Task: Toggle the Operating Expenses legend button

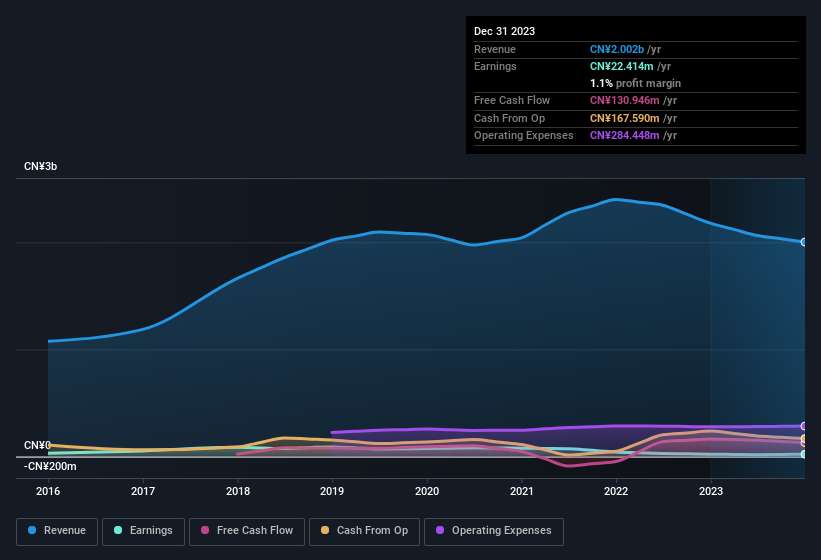Action: [494, 531]
